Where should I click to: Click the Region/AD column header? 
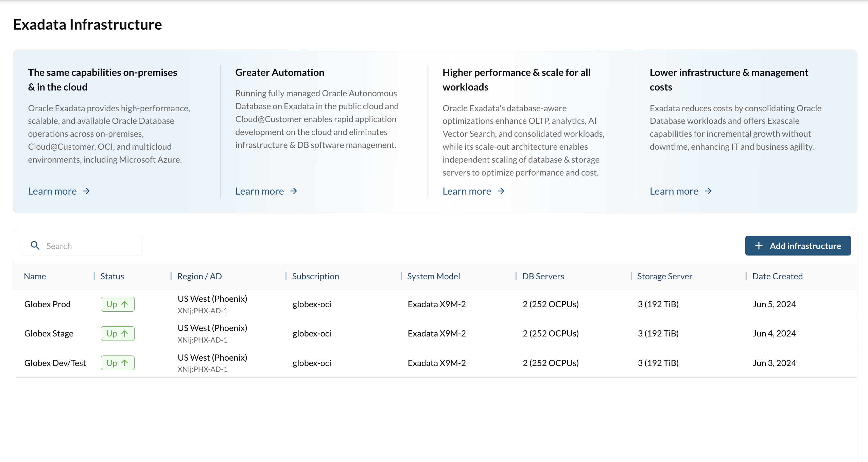[200, 276]
